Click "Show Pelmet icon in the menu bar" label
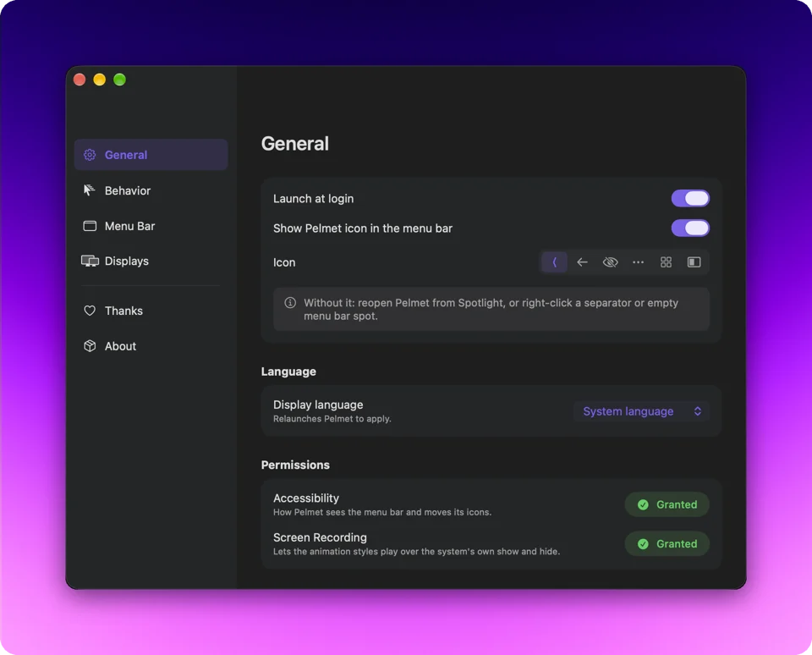The width and height of the screenshot is (812, 655). pos(363,228)
